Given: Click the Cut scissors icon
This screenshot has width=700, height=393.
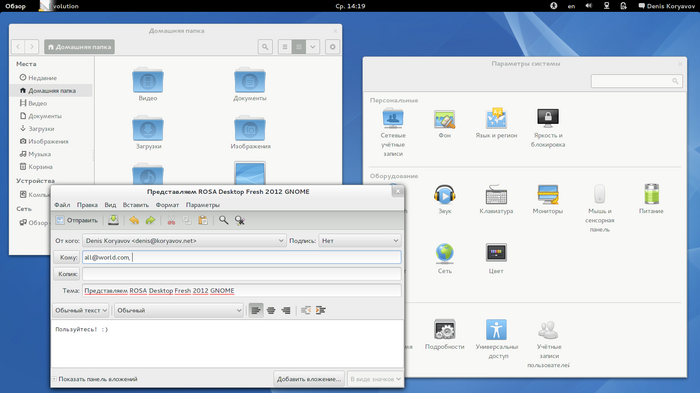Looking at the screenshot, I should pos(171,220).
